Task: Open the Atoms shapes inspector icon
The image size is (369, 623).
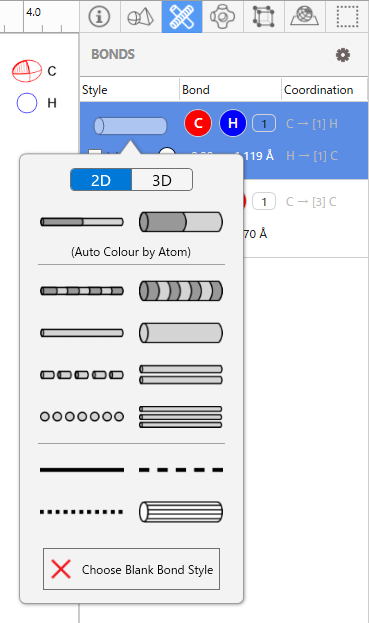Action: pos(141,17)
